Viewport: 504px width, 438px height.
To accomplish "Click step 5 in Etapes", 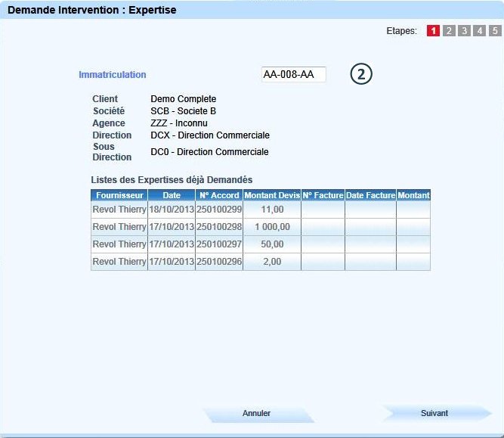I will click(x=495, y=31).
